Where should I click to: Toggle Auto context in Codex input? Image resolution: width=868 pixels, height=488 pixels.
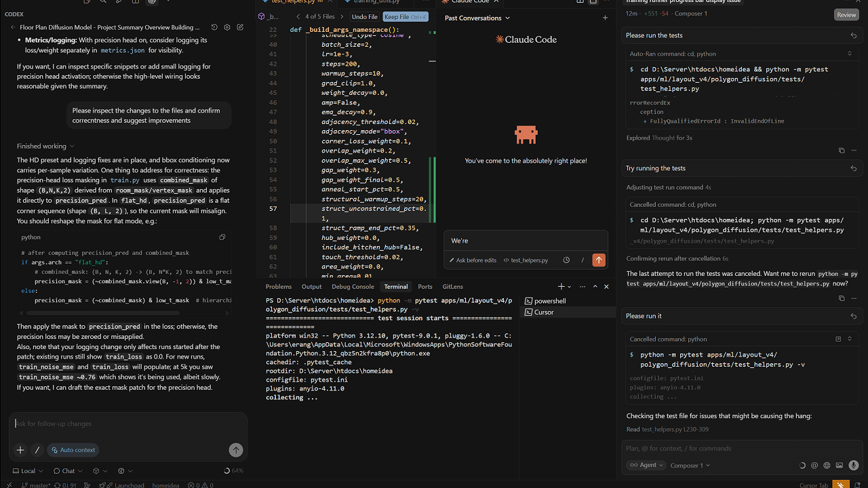pos(73,449)
